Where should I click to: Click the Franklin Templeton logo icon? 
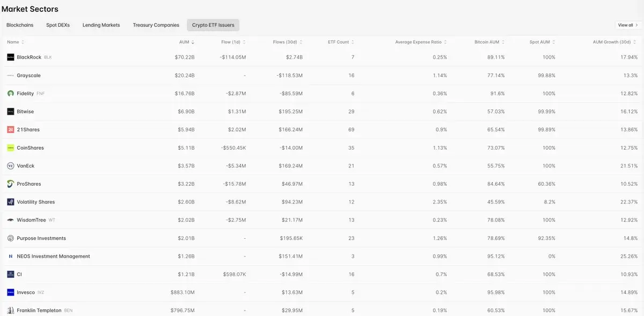(11, 311)
